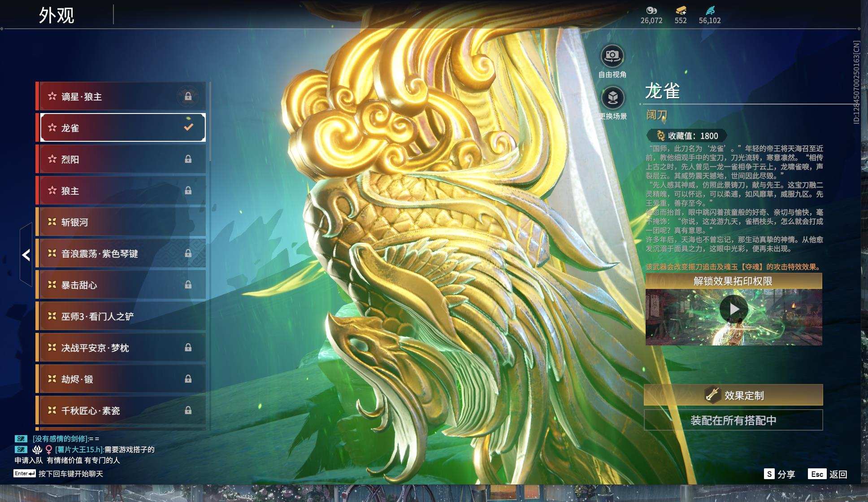Open the free camera view icon
868x502 pixels.
[612, 56]
